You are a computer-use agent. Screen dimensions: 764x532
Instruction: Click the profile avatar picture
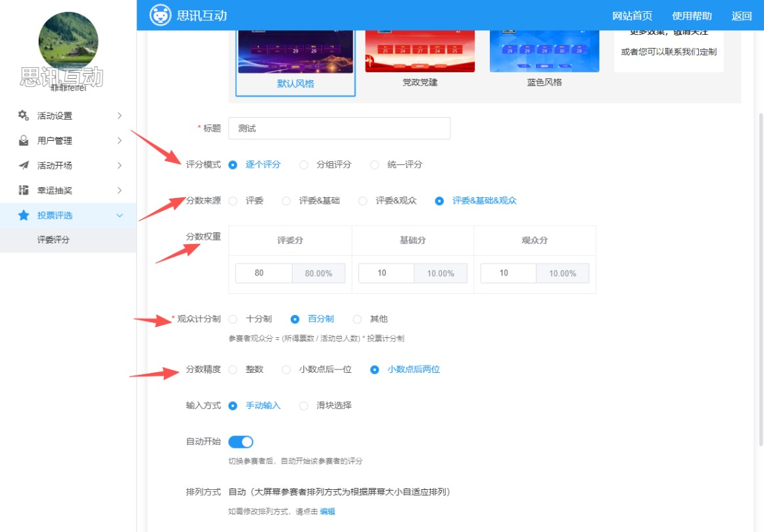coord(68,41)
